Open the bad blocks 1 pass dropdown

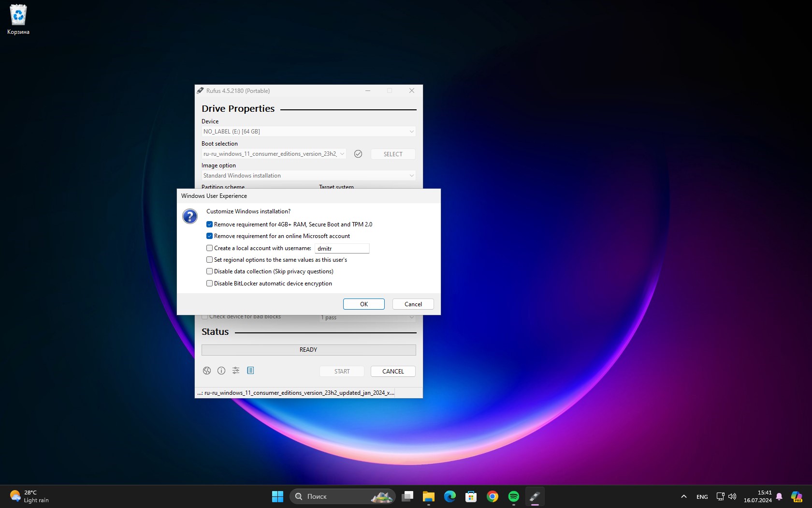tap(367, 318)
